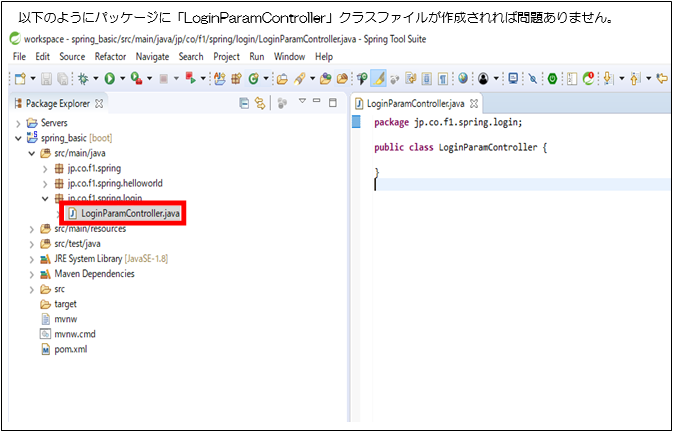Click the Back navigation arrow icon
673x432 pixels.
661,77
